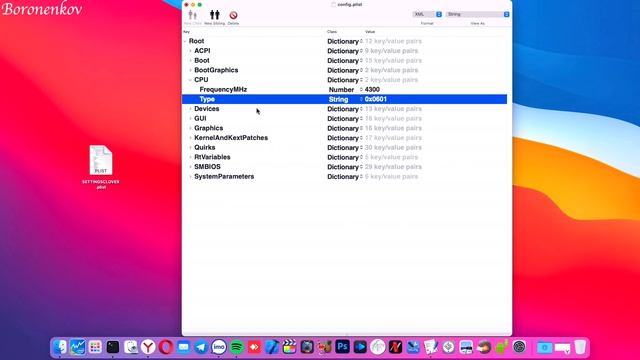The width and height of the screenshot is (640, 360).
Task: Open Spotify in the dock
Action: click(x=237, y=347)
